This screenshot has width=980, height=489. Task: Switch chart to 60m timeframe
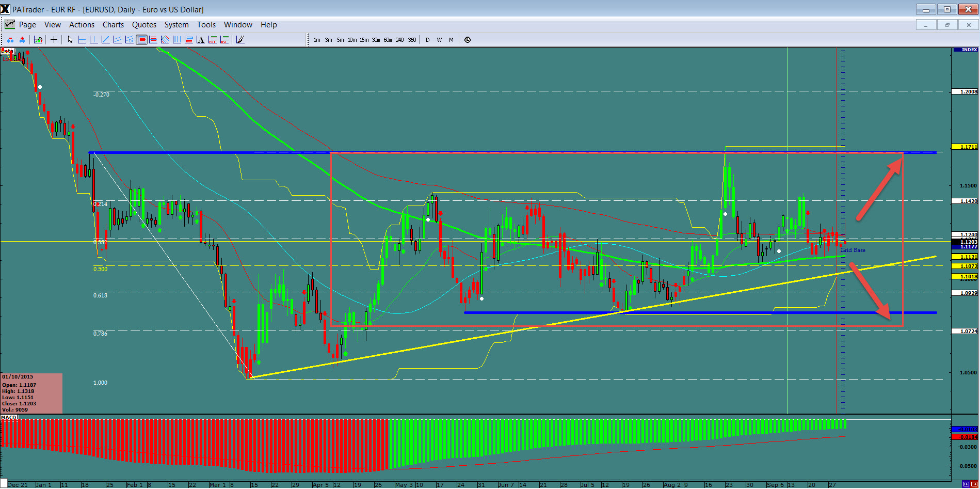[388, 40]
